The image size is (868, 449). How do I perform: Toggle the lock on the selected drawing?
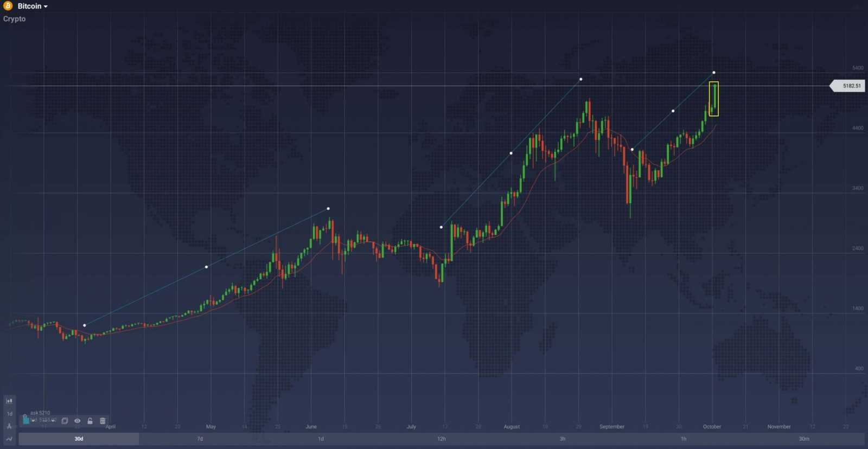(90, 421)
